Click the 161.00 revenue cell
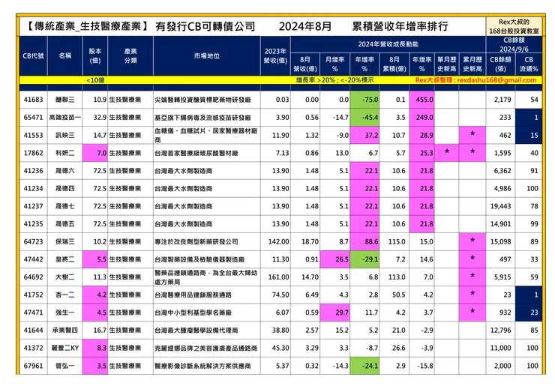The width and height of the screenshot is (555, 392). (276, 277)
